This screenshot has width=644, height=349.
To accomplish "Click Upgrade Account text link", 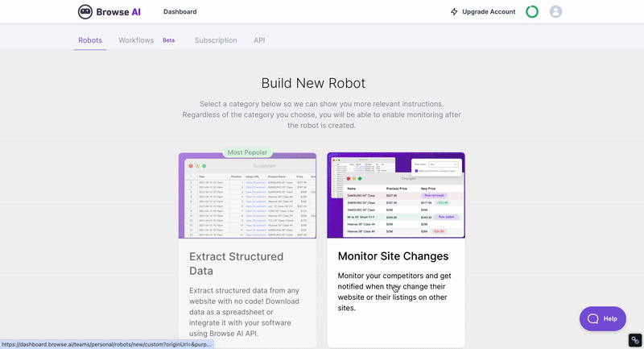I will coord(489,12).
